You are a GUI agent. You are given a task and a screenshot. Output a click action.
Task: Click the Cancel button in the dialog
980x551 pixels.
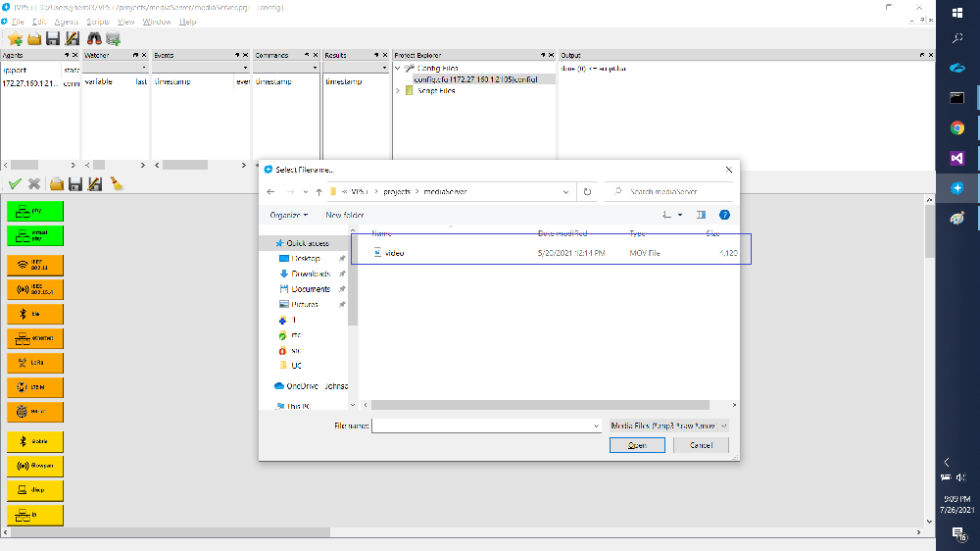(x=701, y=445)
